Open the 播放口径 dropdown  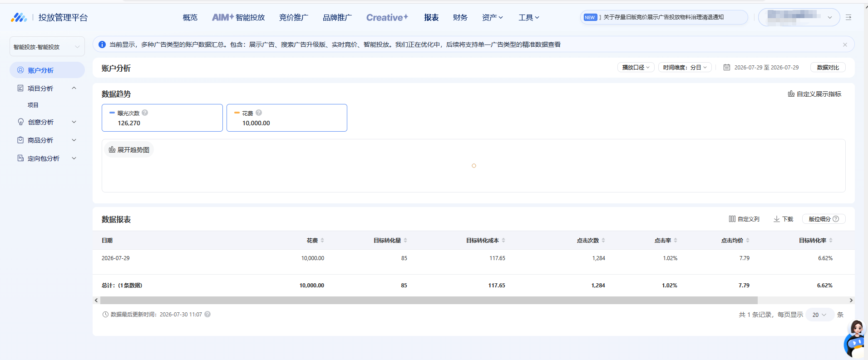636,67
